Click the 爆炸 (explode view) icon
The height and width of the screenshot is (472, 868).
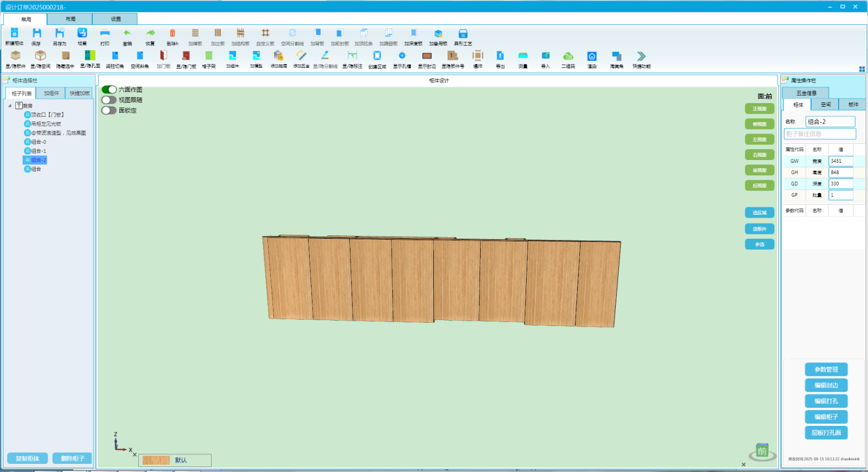477,56
